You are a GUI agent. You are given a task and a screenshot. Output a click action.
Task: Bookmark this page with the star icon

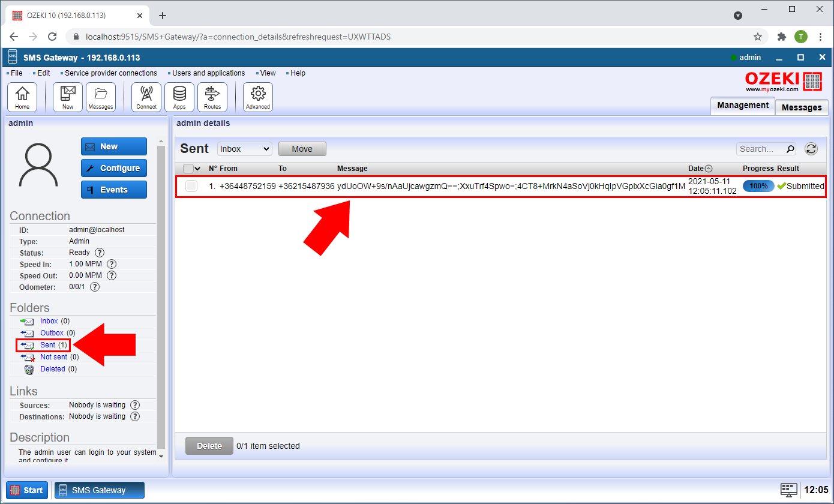758,37
